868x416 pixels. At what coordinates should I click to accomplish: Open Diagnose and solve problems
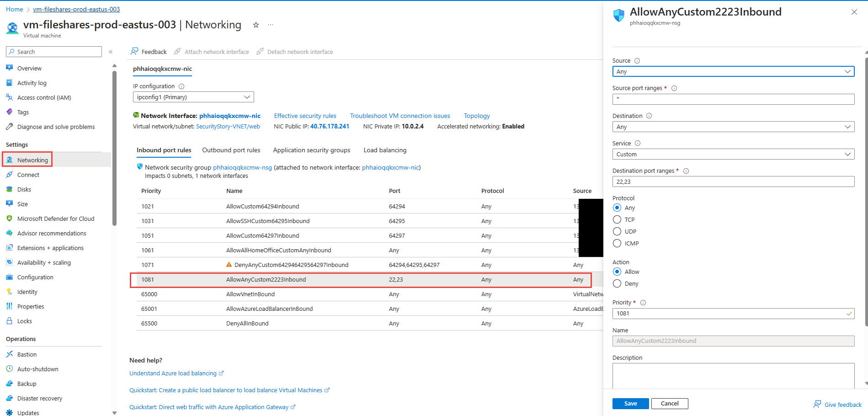pyautogui.click(x=56, y=127)
